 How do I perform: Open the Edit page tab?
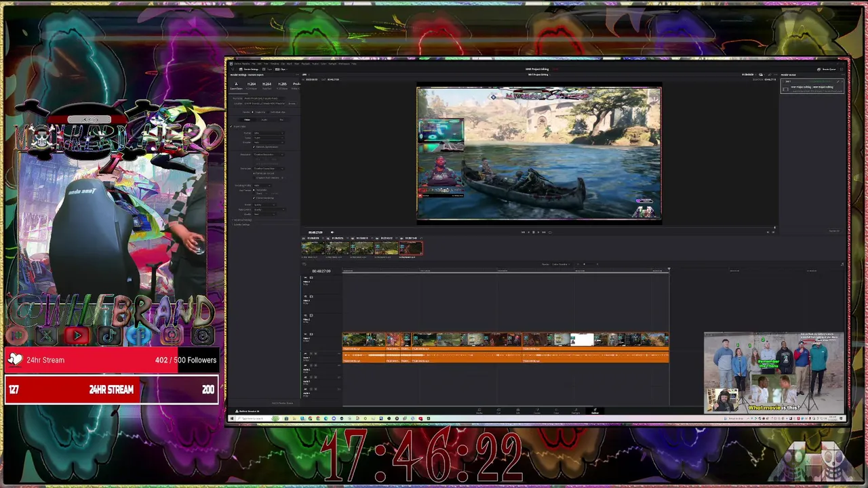coord(517,411)
